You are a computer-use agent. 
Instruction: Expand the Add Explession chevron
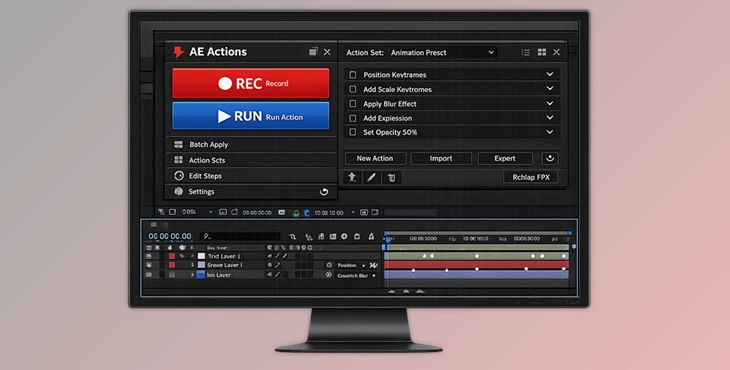point(550,117)
